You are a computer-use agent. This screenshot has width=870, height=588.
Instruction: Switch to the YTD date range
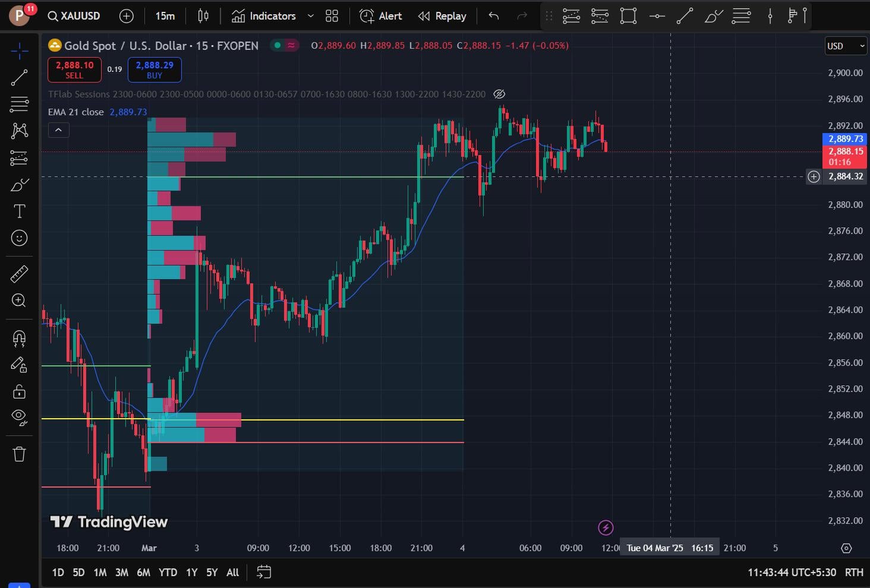click(168, 573)
